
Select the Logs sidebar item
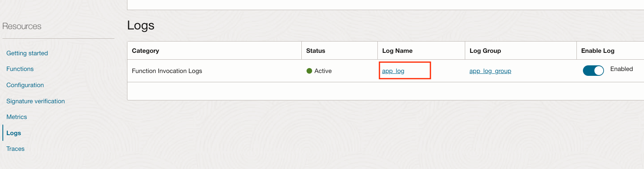(14, 133)
